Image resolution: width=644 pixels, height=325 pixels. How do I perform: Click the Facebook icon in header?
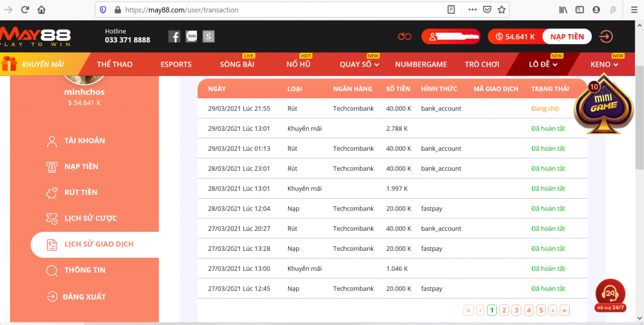coord(174,36)
